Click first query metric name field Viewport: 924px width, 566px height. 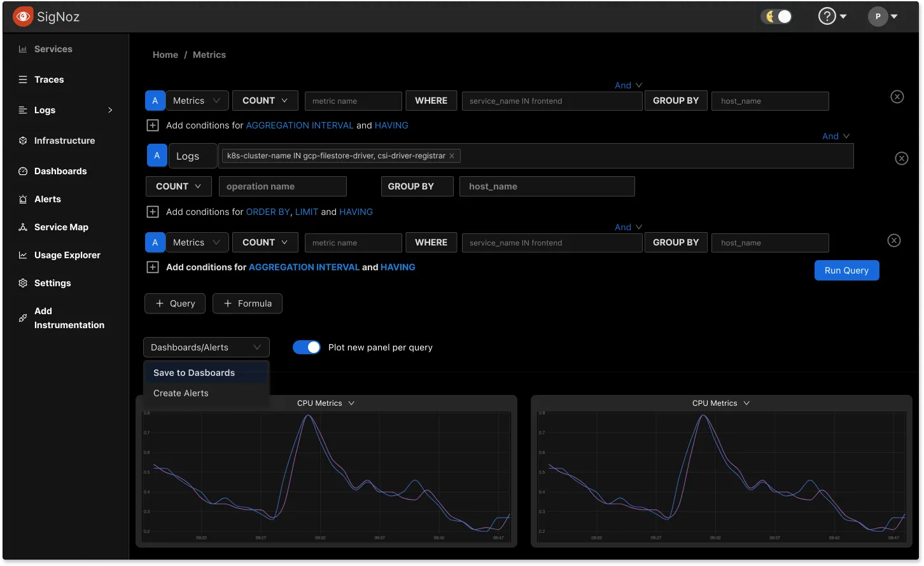click(x=353, y=100)
